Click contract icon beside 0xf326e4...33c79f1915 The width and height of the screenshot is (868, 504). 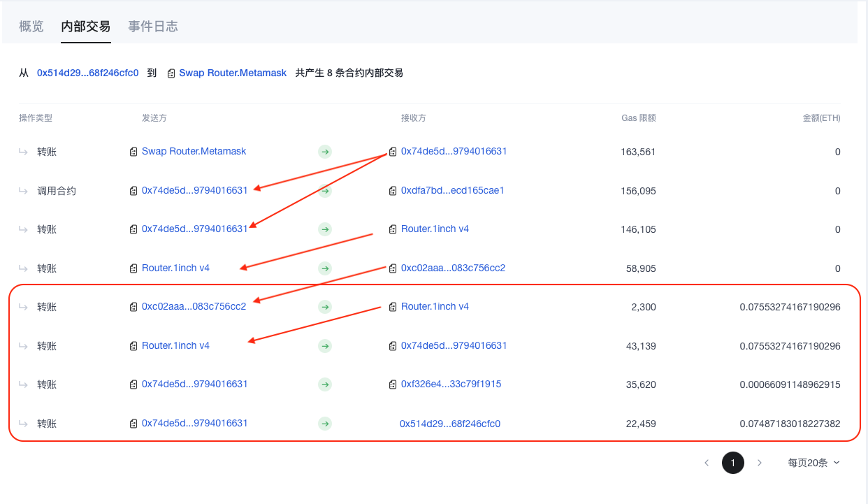pos(393,384)
